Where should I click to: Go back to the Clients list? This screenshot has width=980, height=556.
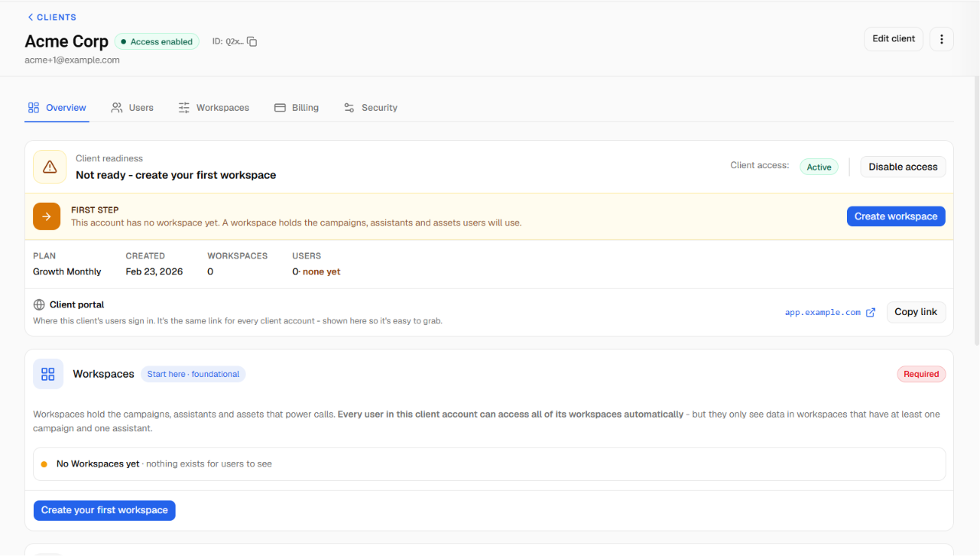pos(52,17)
